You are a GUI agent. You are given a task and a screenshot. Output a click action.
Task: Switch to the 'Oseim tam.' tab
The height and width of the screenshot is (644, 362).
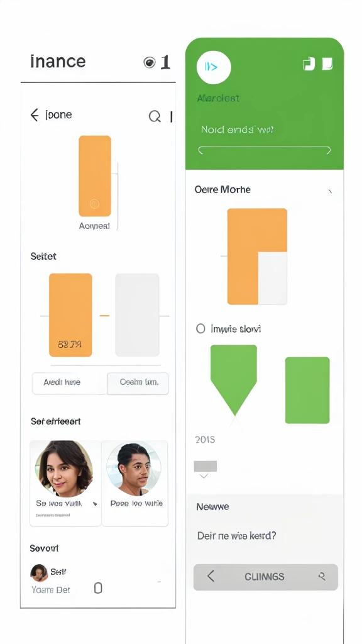pos(138,382)
